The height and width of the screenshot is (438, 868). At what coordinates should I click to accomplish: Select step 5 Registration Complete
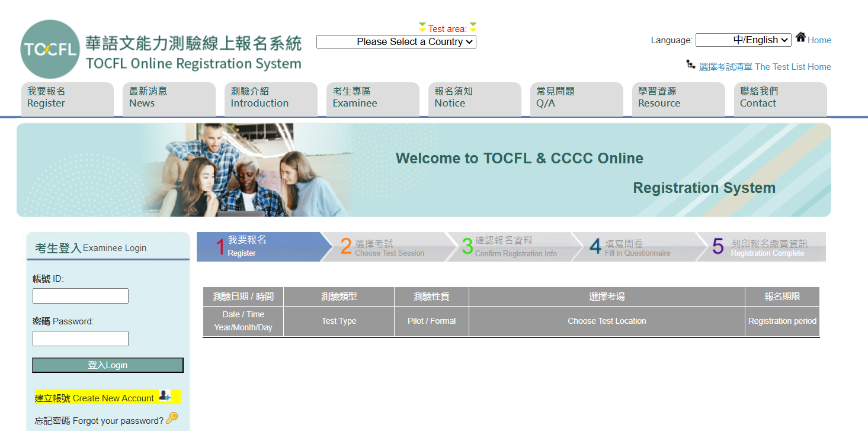(x=763, y=247)
